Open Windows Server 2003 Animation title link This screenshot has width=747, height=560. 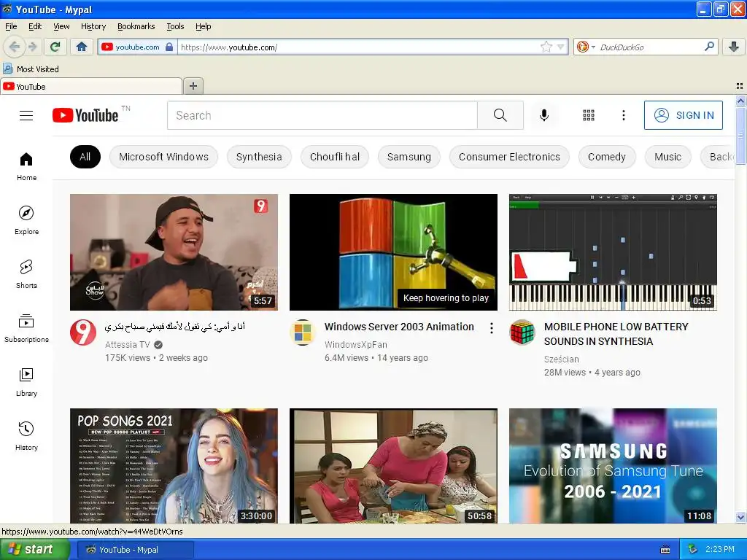(x=399, y=327)
